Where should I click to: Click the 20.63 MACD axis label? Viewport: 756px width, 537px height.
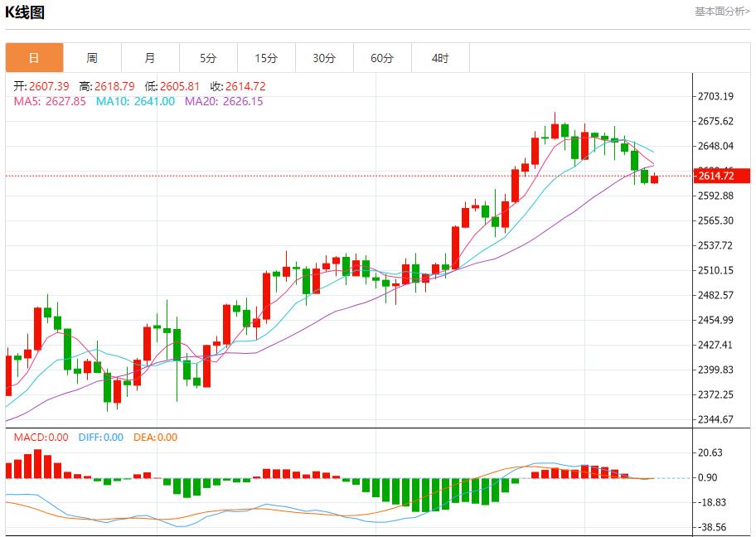click(x=710, y=452)
